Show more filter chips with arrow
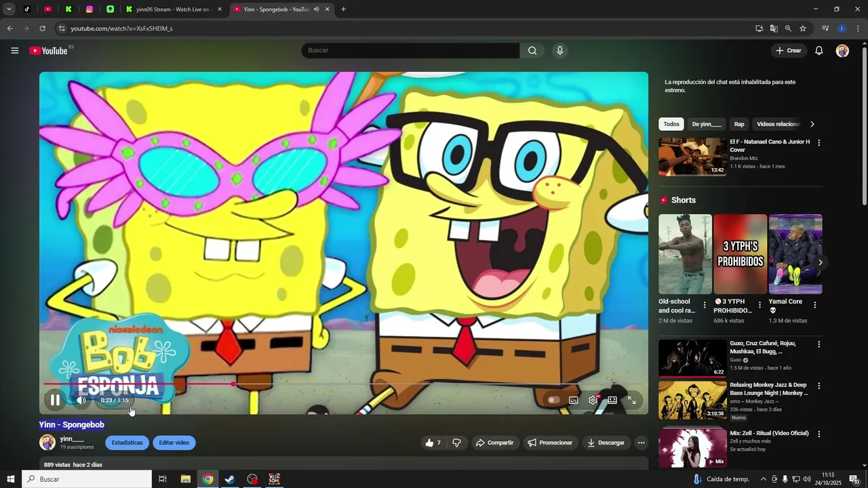The width and height of the screenshot is (868, 488). click(812, 124)
